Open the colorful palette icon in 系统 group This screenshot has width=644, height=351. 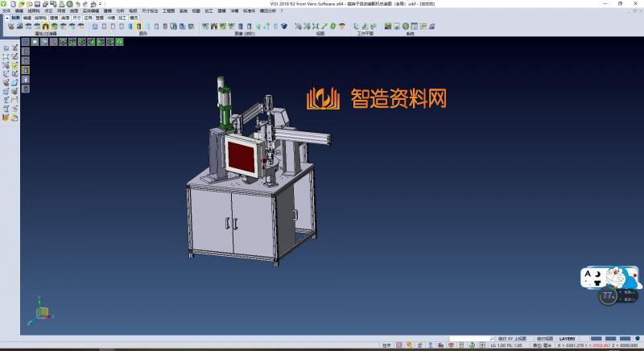tap(387, 26)
